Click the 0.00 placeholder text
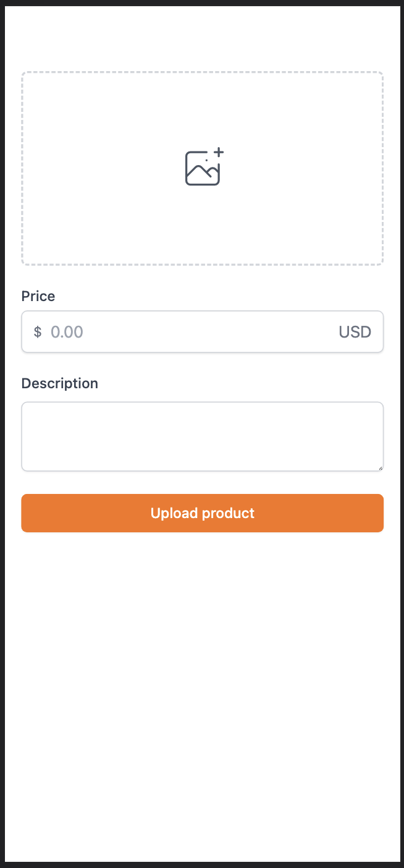Viewport: 404px width, 868px height. [x=67, y=332]
